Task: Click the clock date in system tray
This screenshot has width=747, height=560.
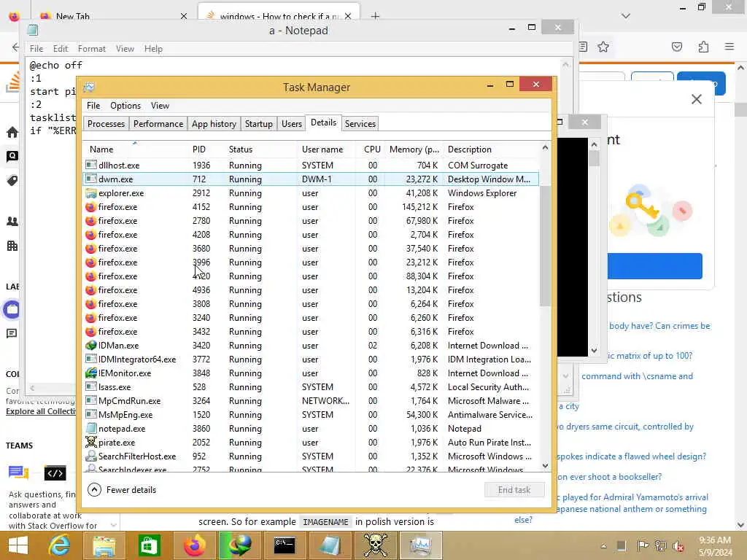Action: pos(715,546)
